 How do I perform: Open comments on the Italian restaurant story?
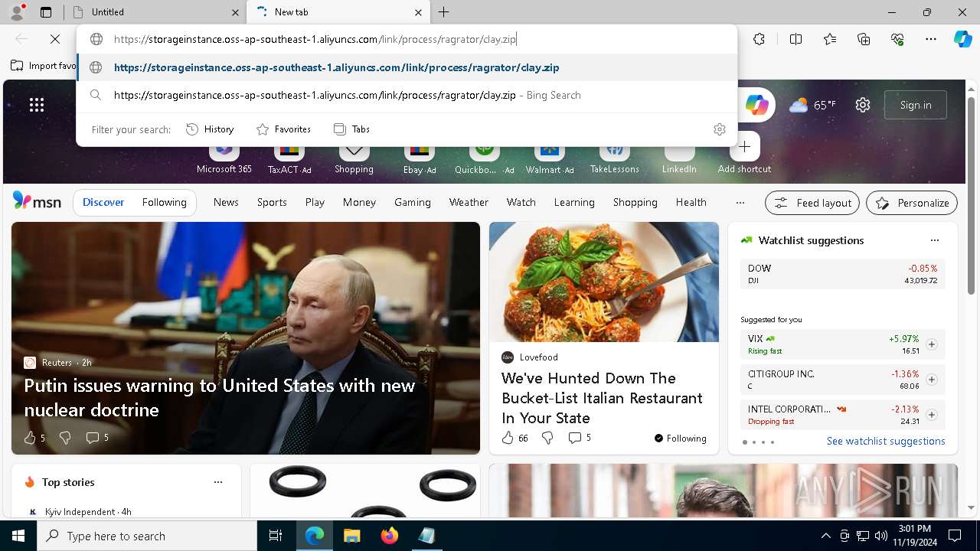pyautogui.click(x=580, y=438)
